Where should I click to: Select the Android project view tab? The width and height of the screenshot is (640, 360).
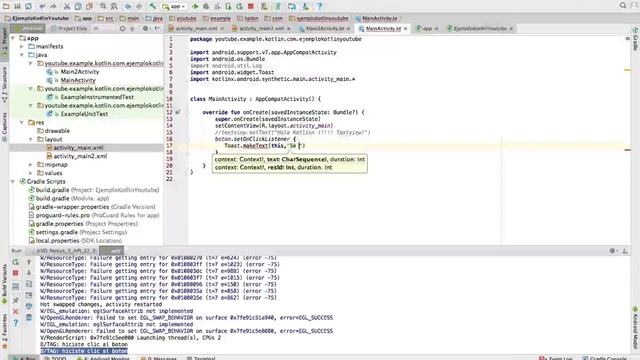pos(28,29)
